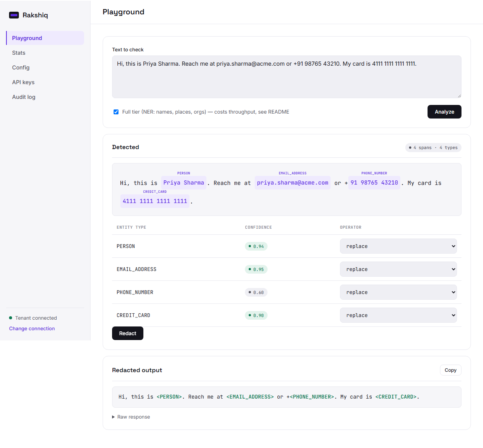
Task: Click the 4 spans 4 types badge
Action: point(433,148)
